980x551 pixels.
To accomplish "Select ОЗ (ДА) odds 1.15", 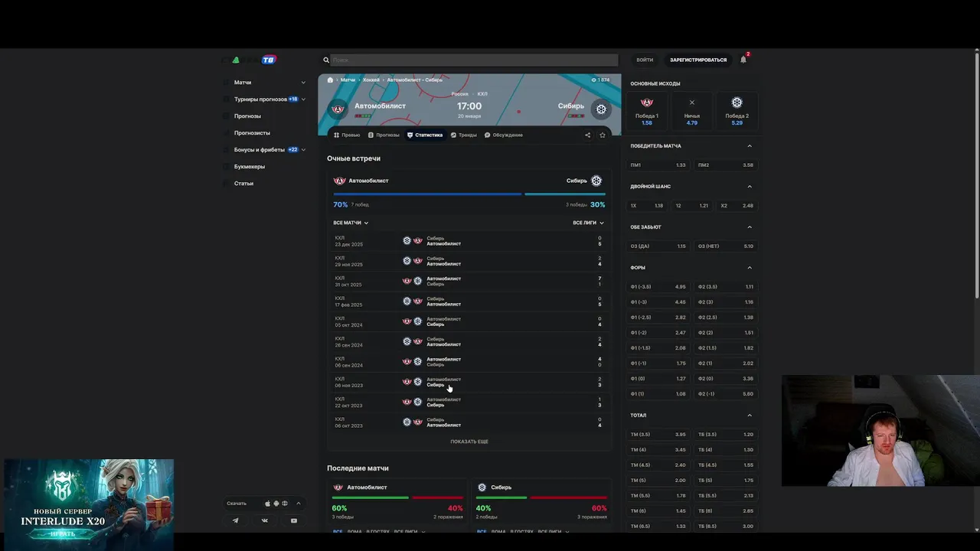I will click(x=658, y=246).
